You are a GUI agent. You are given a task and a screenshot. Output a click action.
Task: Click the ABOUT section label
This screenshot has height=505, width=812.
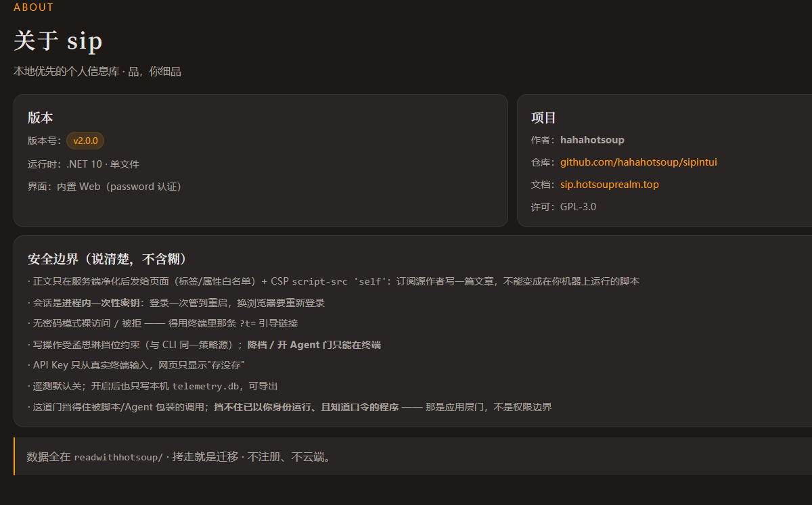[33, 7]
